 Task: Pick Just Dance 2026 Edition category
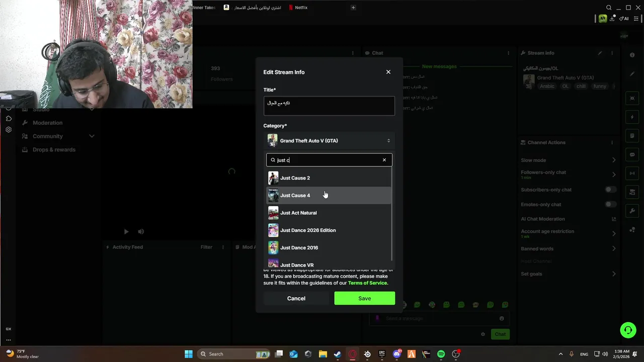(x=329, y=230)
